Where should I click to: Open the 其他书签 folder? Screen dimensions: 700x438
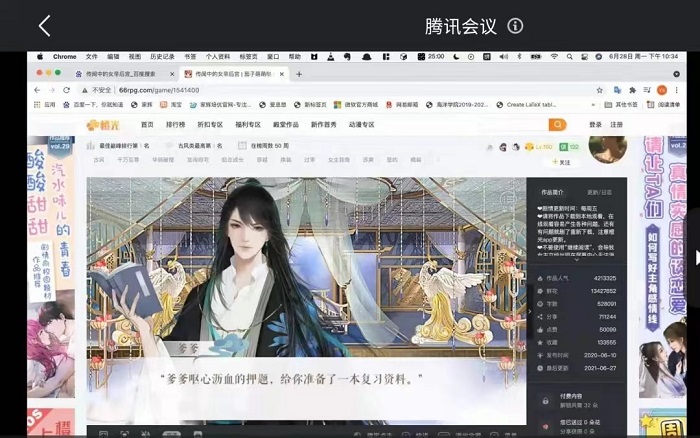point(621,104)
